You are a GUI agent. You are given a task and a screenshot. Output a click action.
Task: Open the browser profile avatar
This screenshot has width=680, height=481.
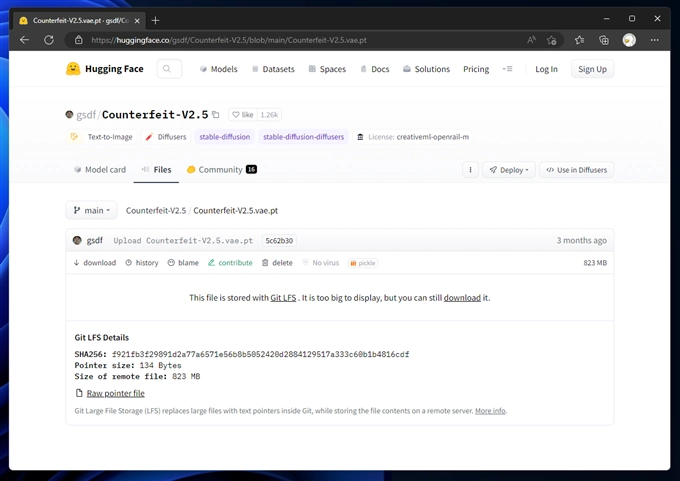click(629, 40)
